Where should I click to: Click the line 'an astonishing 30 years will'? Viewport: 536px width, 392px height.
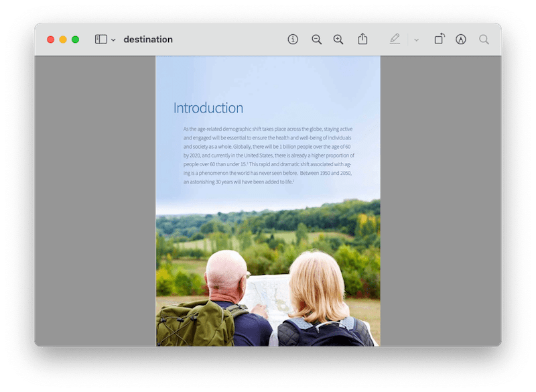[x=239, y=182]
